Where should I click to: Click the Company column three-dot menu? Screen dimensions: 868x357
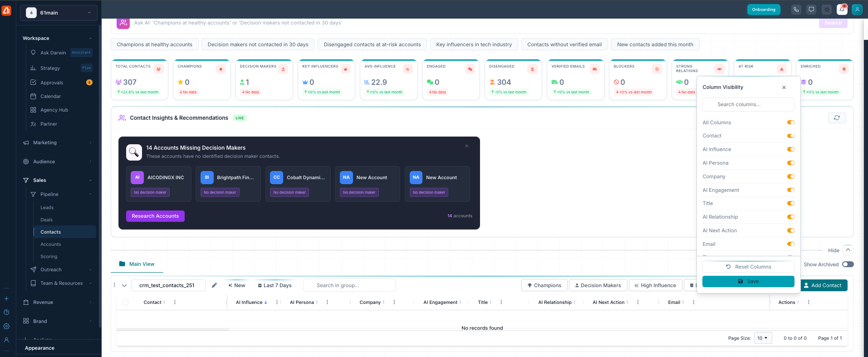[394, 302]
